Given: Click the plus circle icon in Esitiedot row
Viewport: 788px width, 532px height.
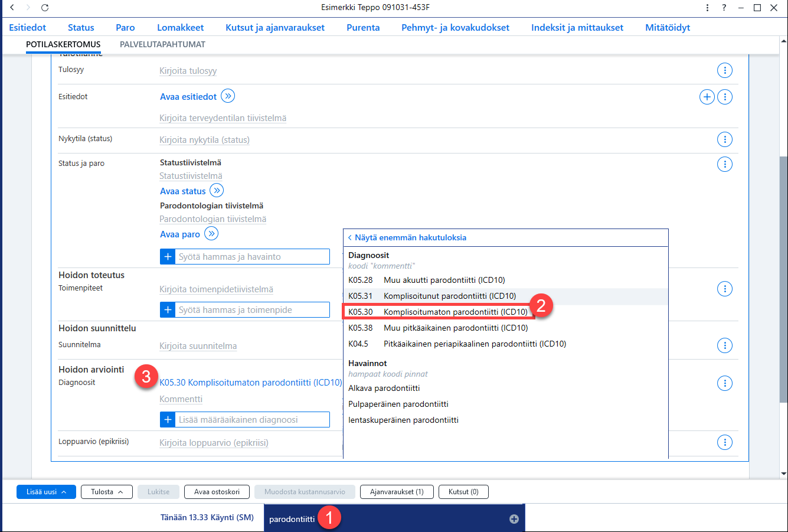Looking at the screenshot, I should coord(707,97).
